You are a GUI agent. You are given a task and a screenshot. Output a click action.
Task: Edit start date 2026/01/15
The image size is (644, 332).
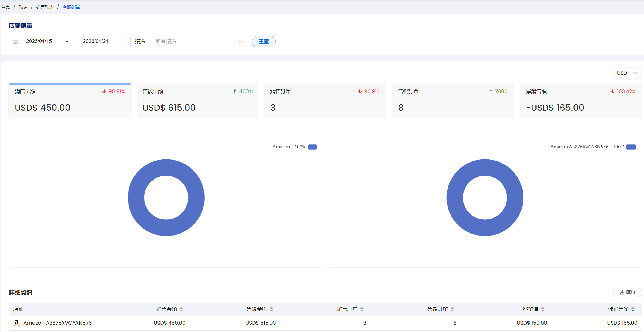point(39,41)
